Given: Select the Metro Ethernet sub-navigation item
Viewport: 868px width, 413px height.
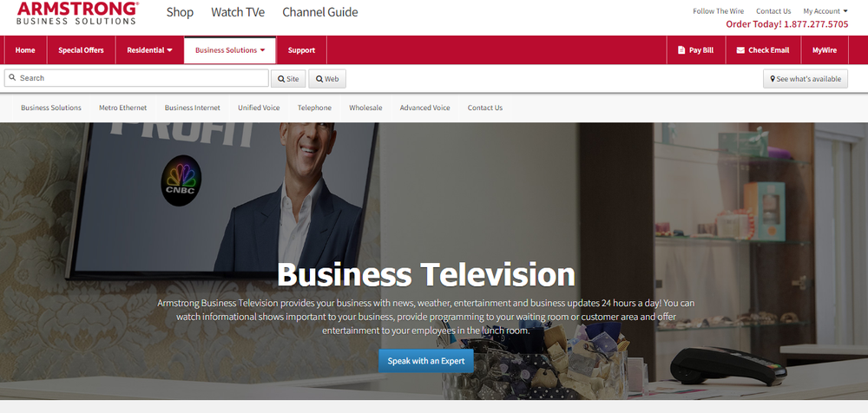Looking at the screenshot, I should tap(123, 108).
